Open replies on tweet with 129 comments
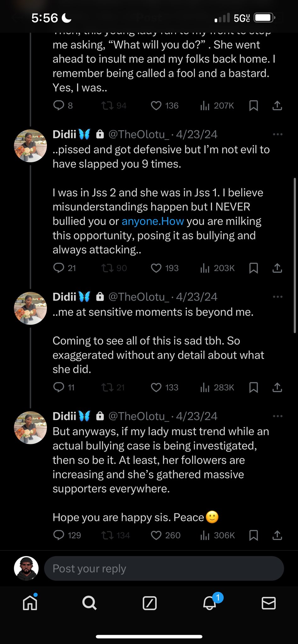 [59, 535]
